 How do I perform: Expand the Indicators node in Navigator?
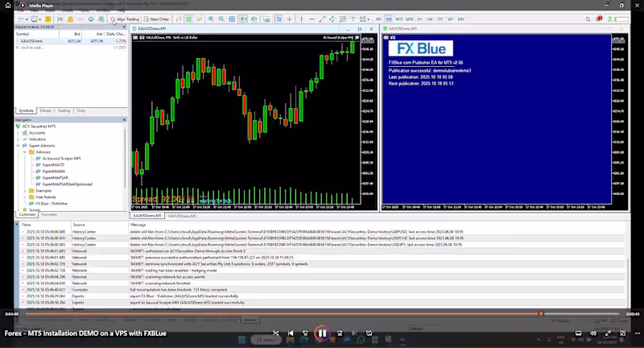pos(18,139)
